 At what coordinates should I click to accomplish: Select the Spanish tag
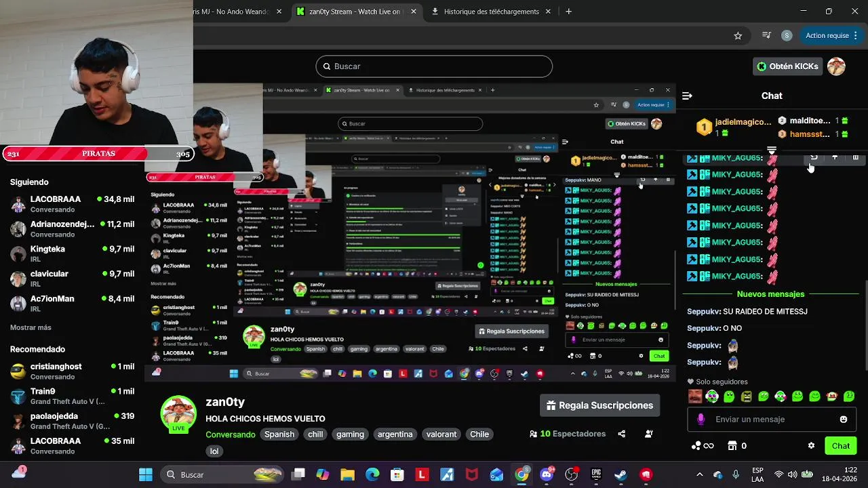[x=279, y=434]
